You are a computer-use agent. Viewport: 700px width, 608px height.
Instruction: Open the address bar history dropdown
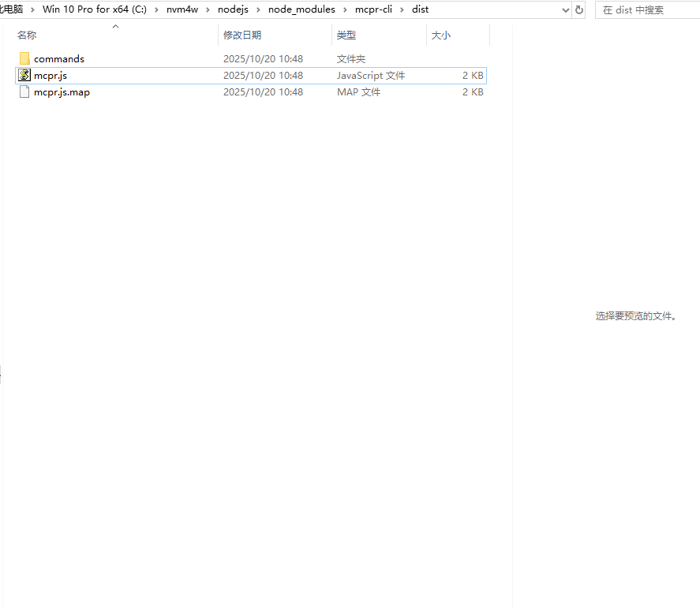pos(565,10)
